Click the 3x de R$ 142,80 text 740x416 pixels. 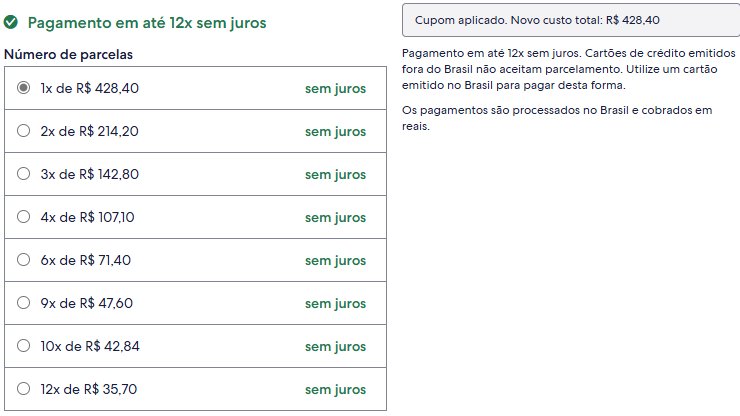coord(90,174)
